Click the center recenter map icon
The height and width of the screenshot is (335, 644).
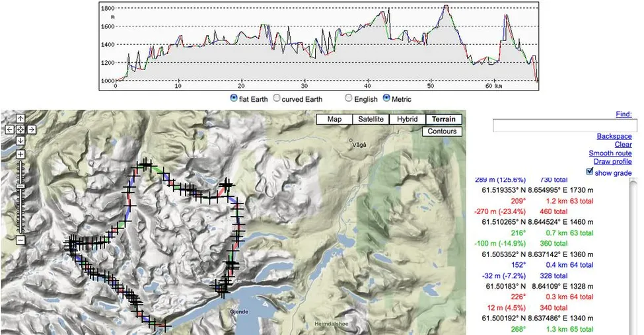21,130
